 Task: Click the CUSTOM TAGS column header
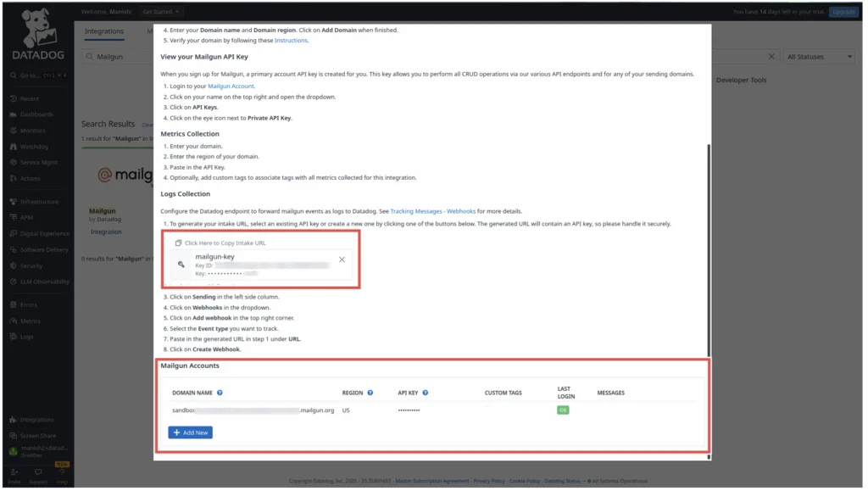pyautogui.click(x=504, y=393)
